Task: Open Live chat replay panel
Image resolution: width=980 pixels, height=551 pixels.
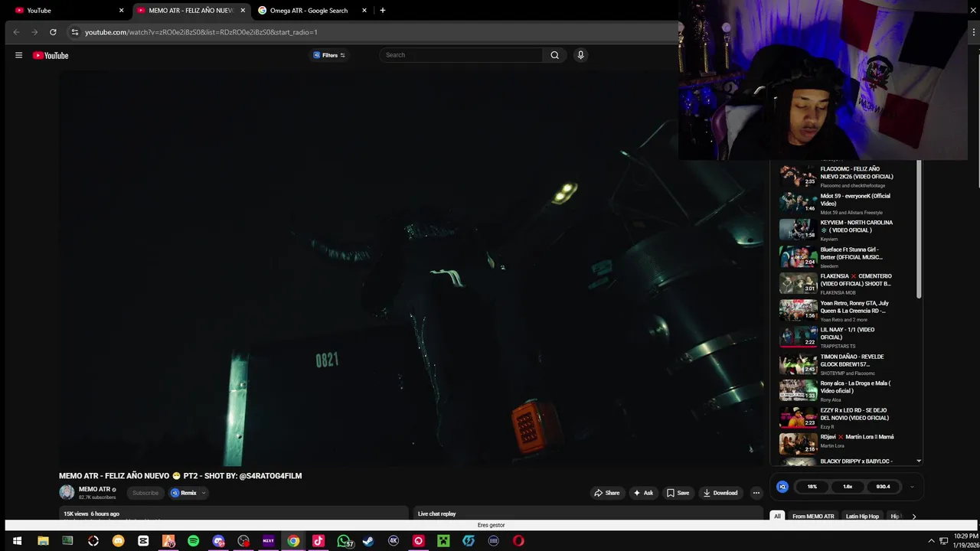Action: 587,514
